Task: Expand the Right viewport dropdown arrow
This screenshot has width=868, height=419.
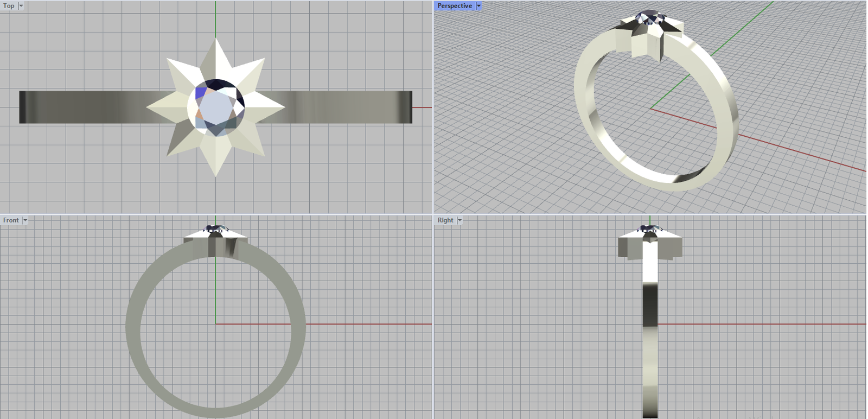Action: click(x=459, y=220)
